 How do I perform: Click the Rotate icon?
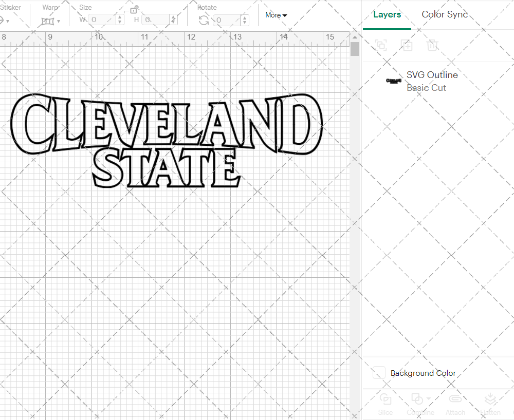[x=204, y=20]
